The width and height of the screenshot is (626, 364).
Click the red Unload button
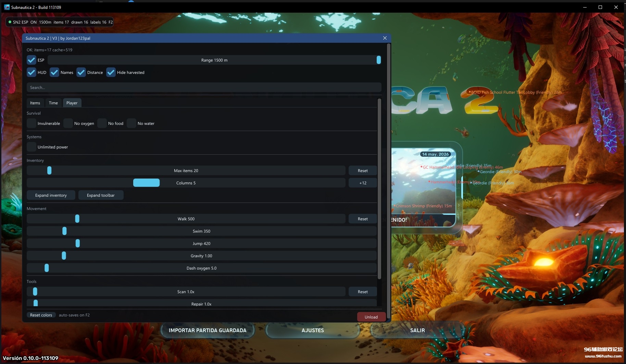(371, 317)
